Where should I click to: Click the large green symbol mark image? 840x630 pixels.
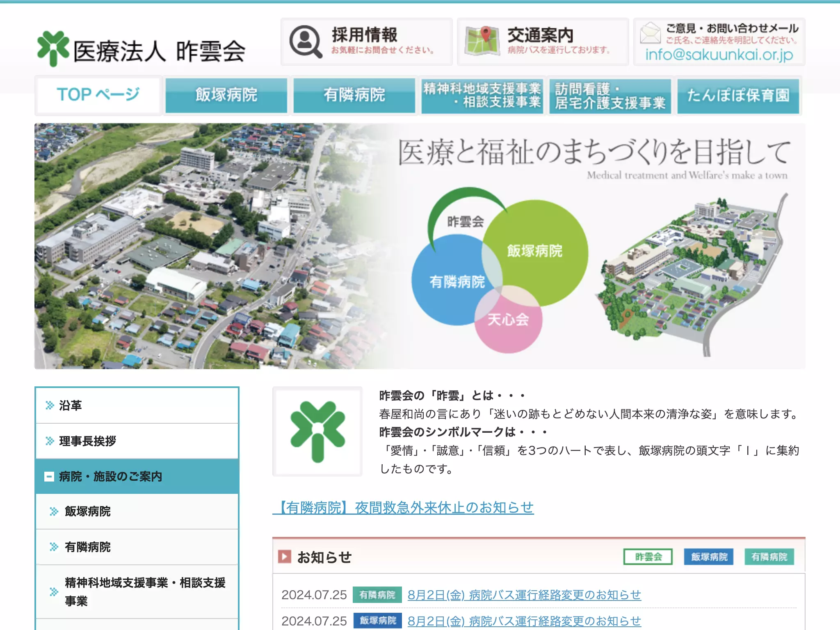pos(317,431)
